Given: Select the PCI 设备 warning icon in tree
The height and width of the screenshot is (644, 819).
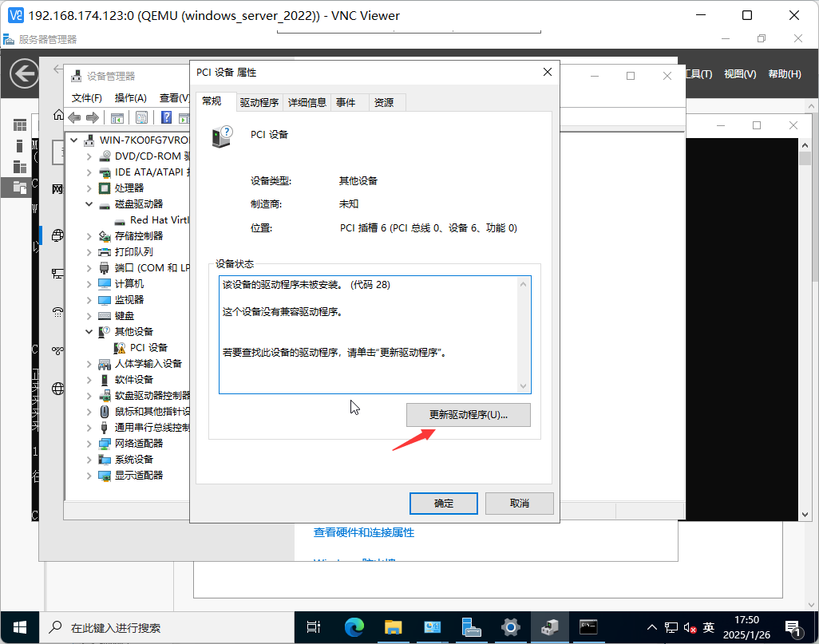Looking at the screenshot, I should pos(120,348).
